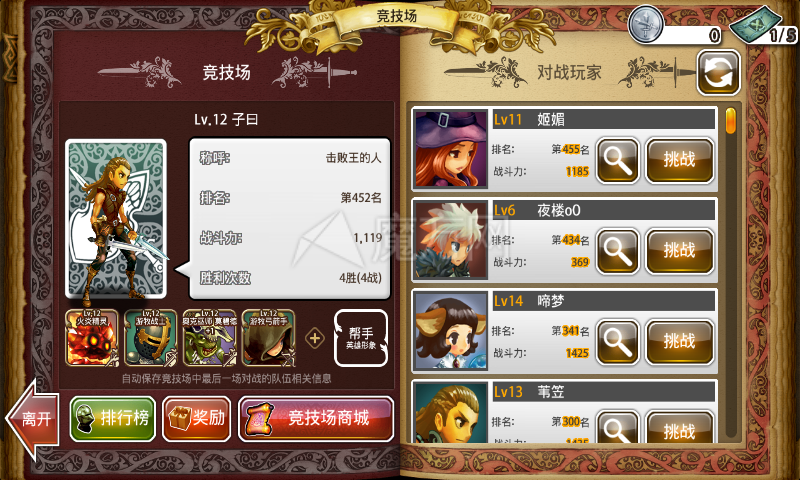Inspect player 啼梦 with the magnifier icon
The height and width of the screenshot is (480, 800).
(x=617, y=342)
